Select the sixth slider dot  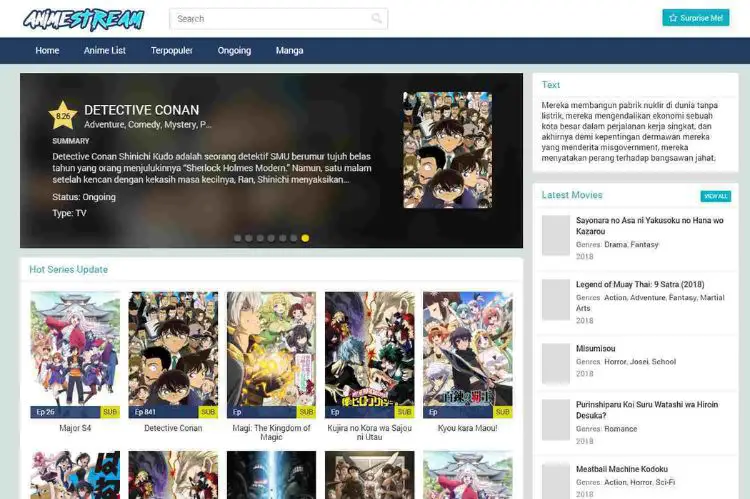tap(294, 238)
